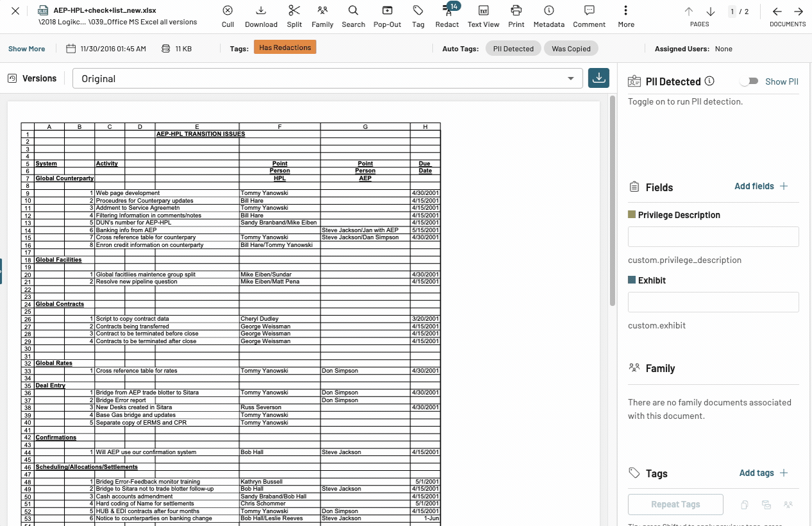Screen dimensions: 812x526
Task: Click the XLSX file type icon
Action: coord(44,11)
